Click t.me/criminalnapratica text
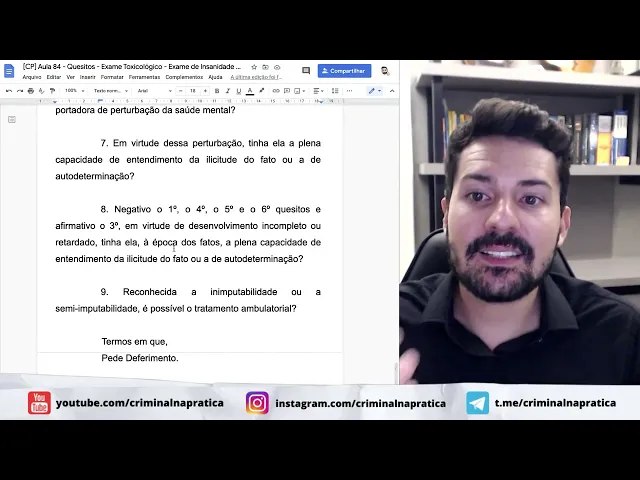This screenshot has width=640, height=480. 555,403
